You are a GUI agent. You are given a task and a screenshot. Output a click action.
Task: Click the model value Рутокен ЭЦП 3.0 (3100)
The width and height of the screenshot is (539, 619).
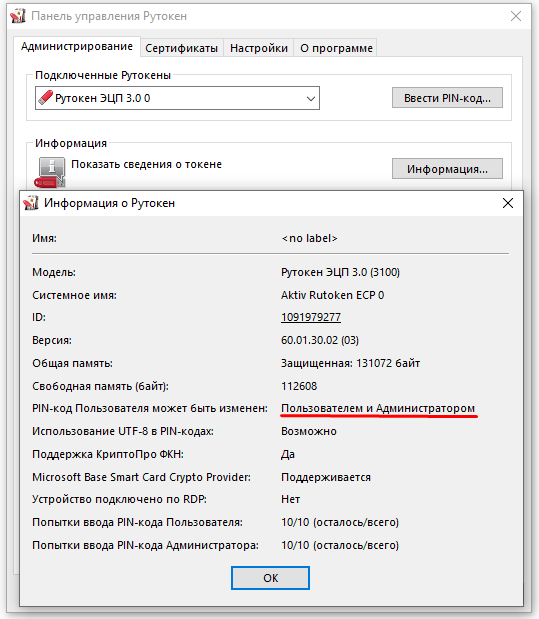340,272
